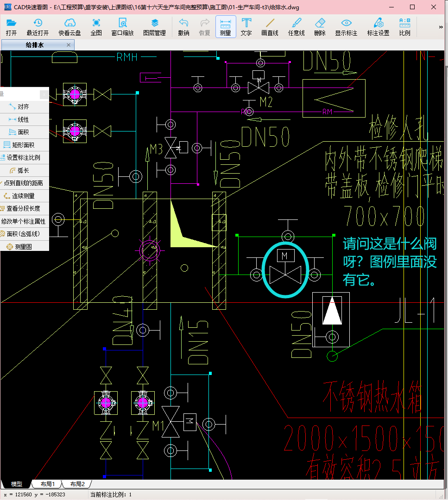Click 最近打开 recent files icon
The height and width of the screenshot is (500, 448).
38,27
